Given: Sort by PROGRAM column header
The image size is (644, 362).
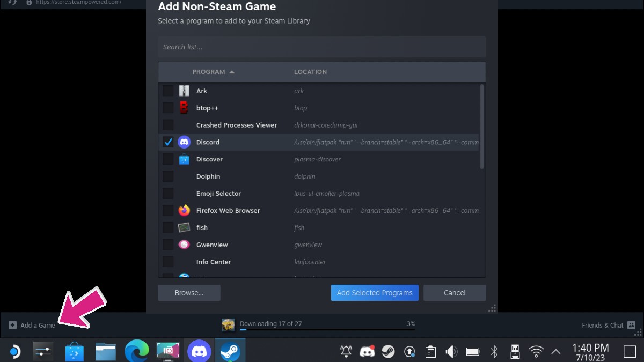Looking at the screenshot, I should coord(213,72).
